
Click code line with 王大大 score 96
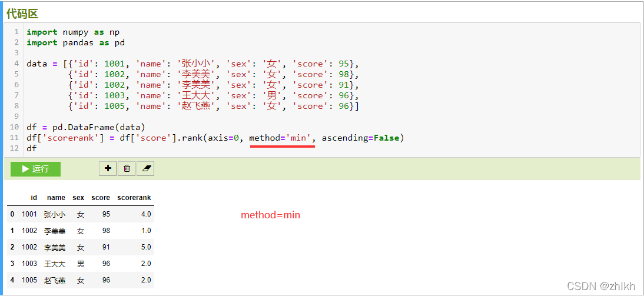[214, 95]
